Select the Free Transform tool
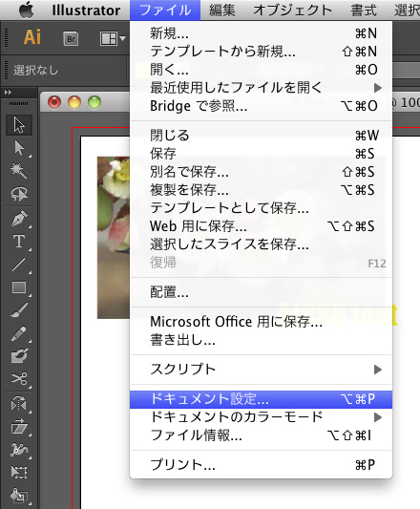420x509 pixels. [x=19, y=472]
